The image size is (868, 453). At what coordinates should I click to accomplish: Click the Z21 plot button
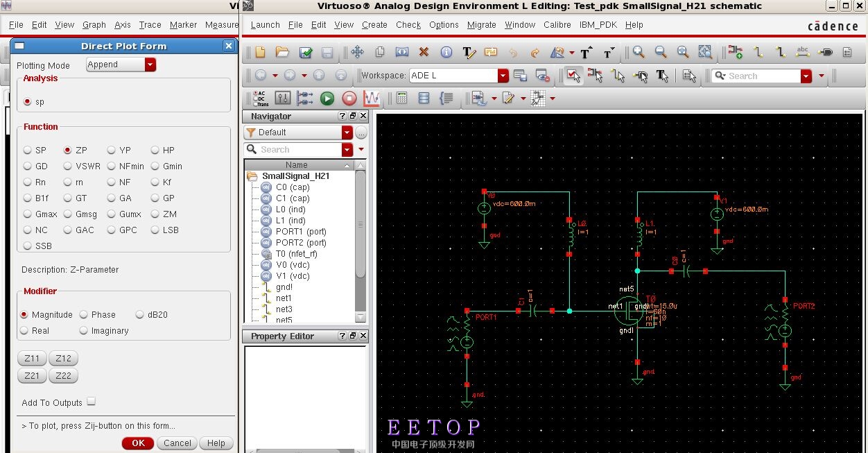coord(32,375)
